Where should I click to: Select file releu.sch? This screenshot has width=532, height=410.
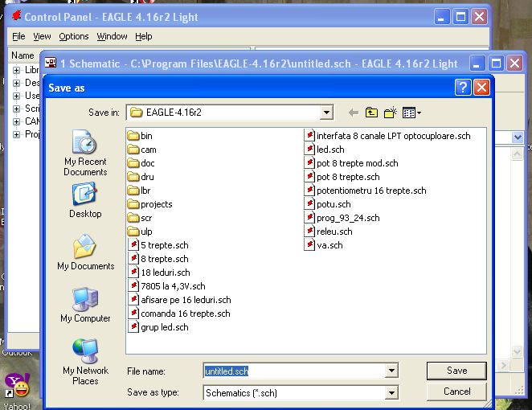click(x=329, y=232)
